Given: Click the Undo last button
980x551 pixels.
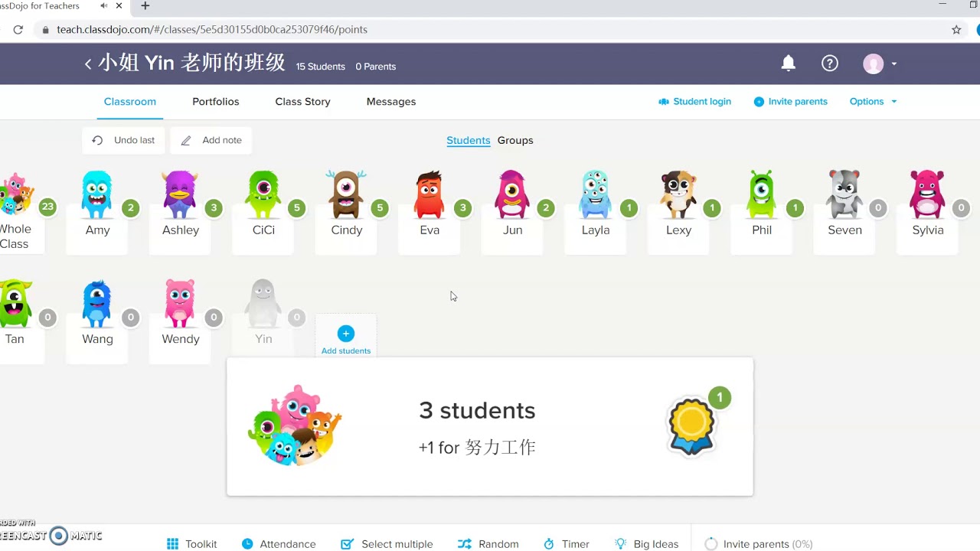Looking at the screenshot, I should pos(123,140).
